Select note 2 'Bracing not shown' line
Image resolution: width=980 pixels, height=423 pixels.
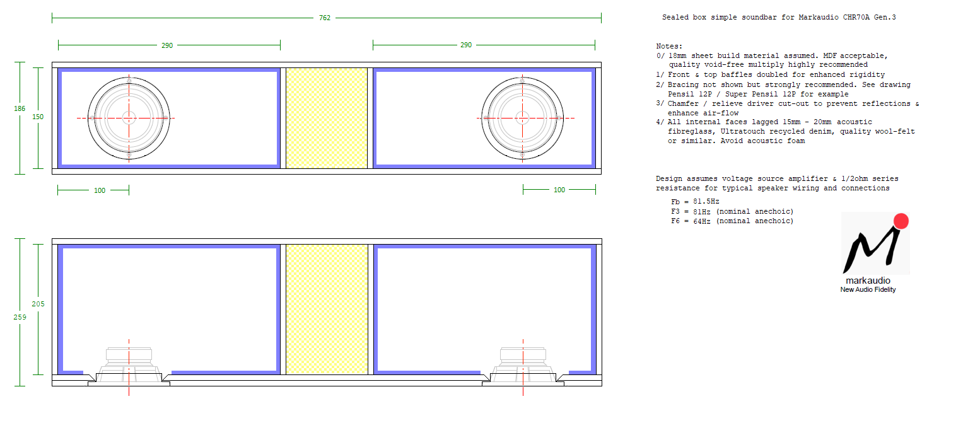tap(783, 84)
